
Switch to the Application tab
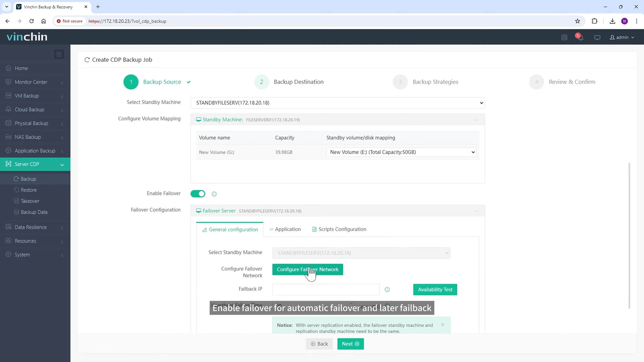click(x=288, y=229)
